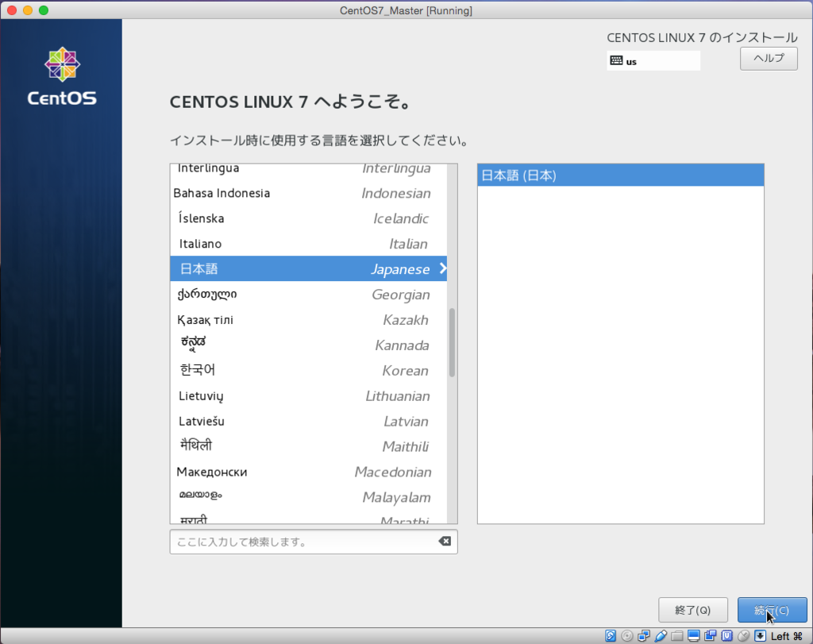Click the display monitor icon in status bar

point(694,636)
